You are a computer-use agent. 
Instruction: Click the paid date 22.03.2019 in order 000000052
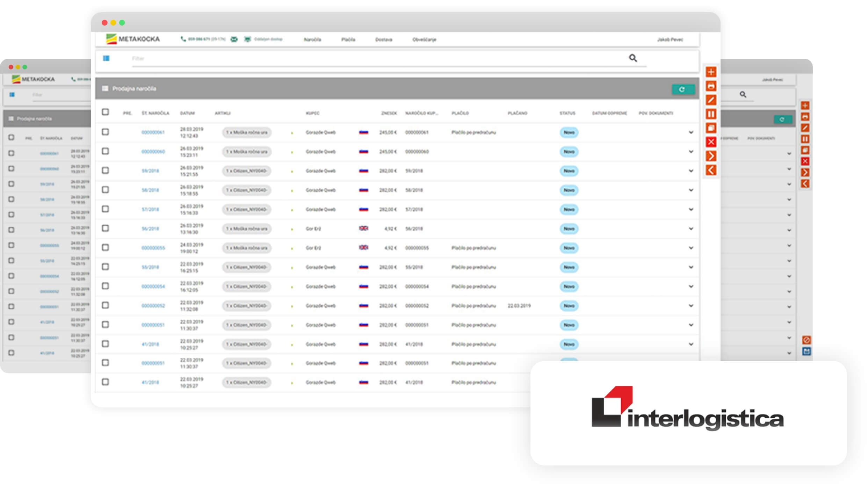tap(519, 306)
